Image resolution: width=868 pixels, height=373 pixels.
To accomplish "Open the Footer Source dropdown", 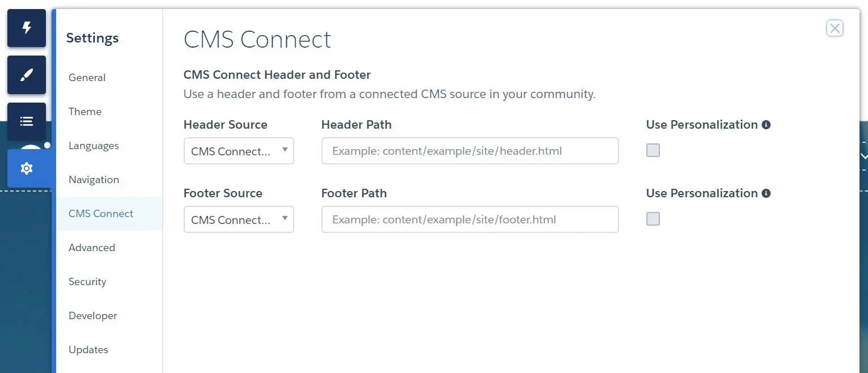I will coord(239,219).
